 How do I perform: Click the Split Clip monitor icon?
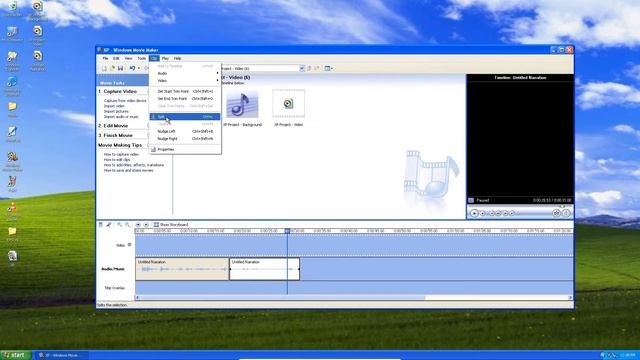[x=556, y=213]
